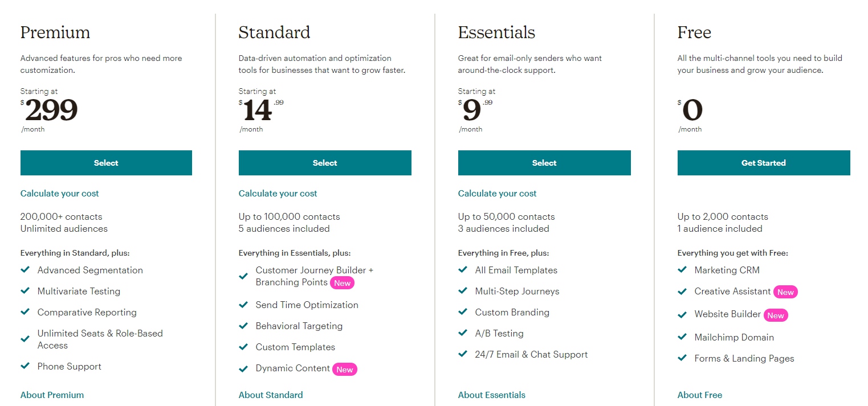Open the About Premium link

52,395
